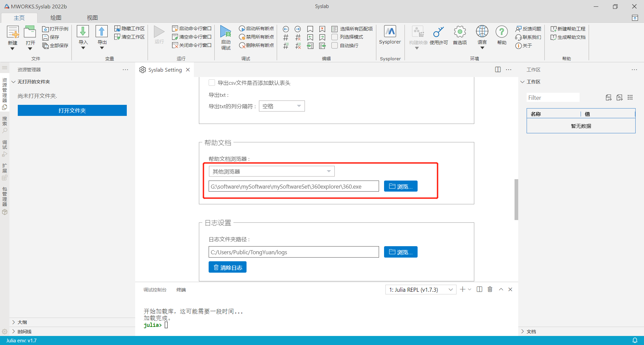Click 启动命令行窗口 in ribbon
This screenshot has height=345, width=644.
point(192,28)
